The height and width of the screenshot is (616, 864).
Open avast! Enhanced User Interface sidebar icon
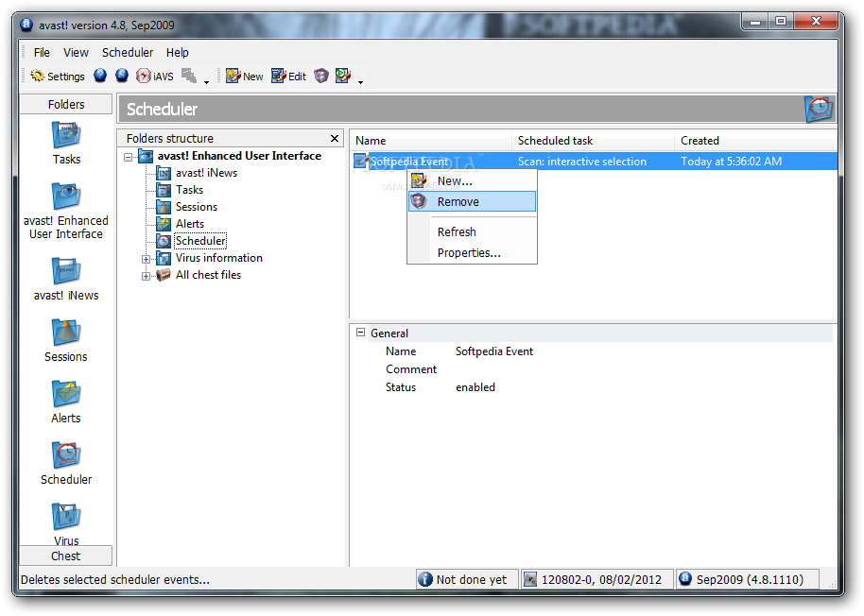66,211
